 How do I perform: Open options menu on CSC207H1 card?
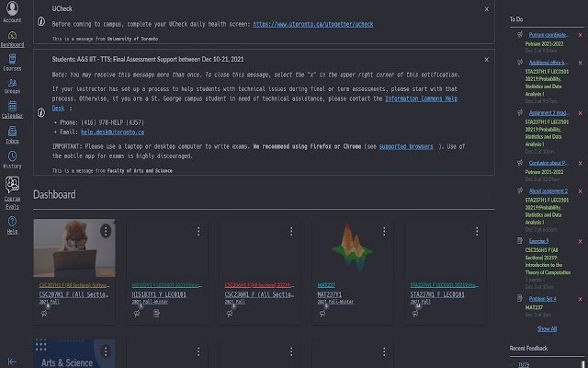pos(106,231)
